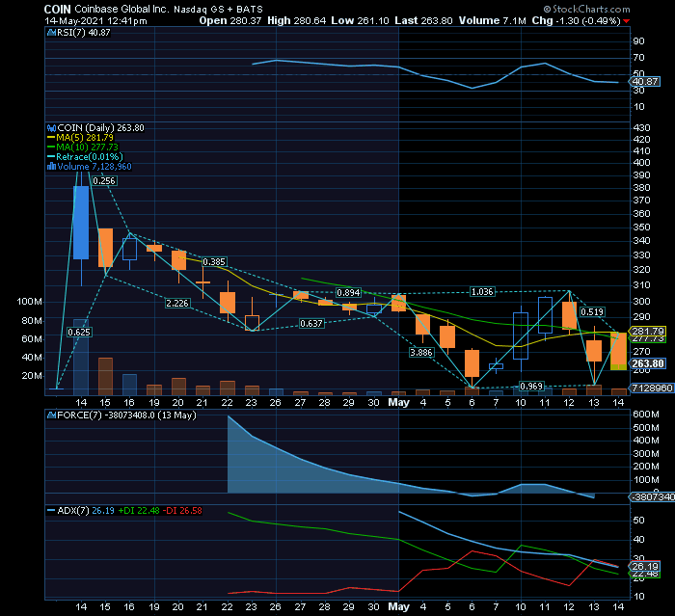675x616 pixels.
Task: Click the 3.886 retracement label
Action: [421, 353]
